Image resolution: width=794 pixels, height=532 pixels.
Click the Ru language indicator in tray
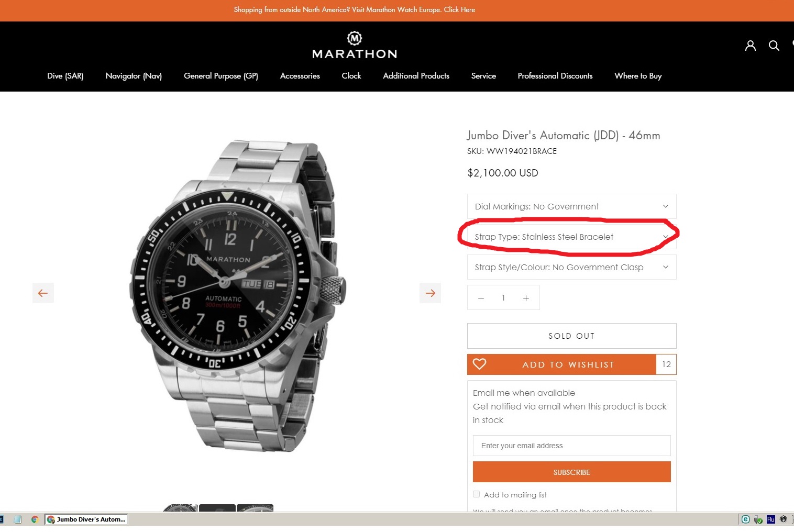pyautogui.click(x=770, y=519)
